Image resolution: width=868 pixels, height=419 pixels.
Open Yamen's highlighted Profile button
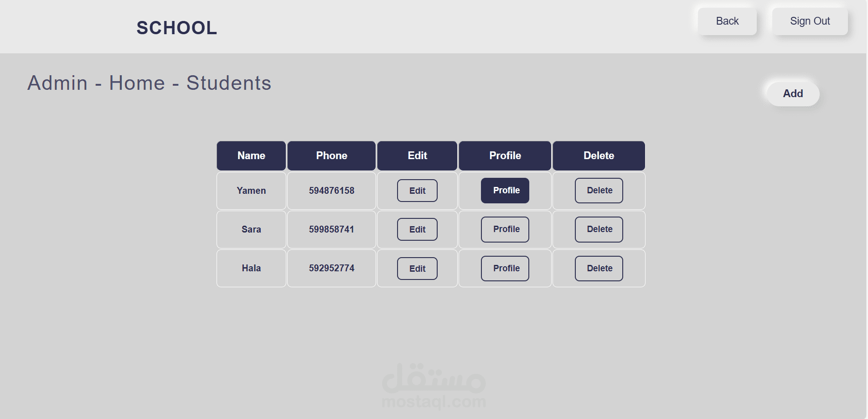[505, 191]
